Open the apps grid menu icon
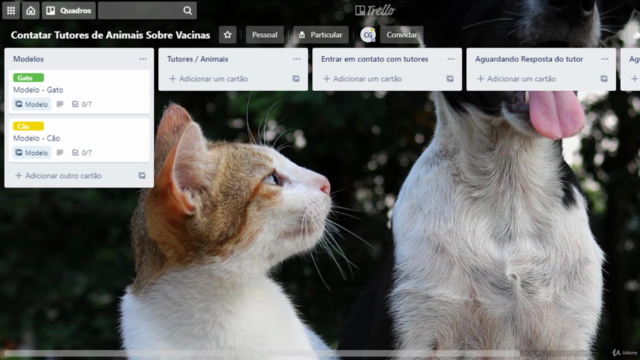 [11, 11]
